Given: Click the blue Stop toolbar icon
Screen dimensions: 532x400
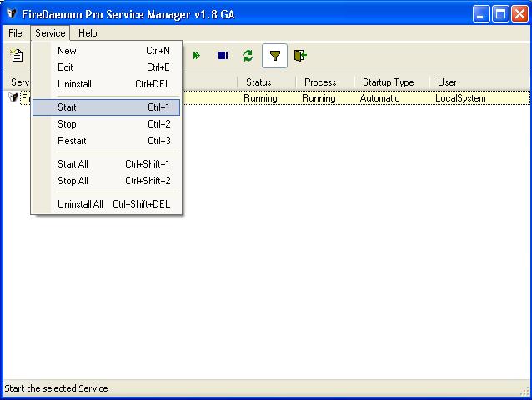Looking at the screenshot, I should coord(223,55).
